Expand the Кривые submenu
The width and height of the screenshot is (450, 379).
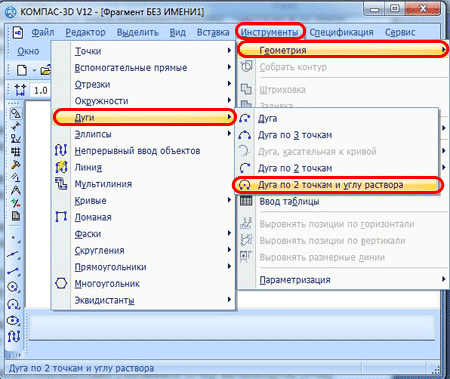[x=144, y=201]
